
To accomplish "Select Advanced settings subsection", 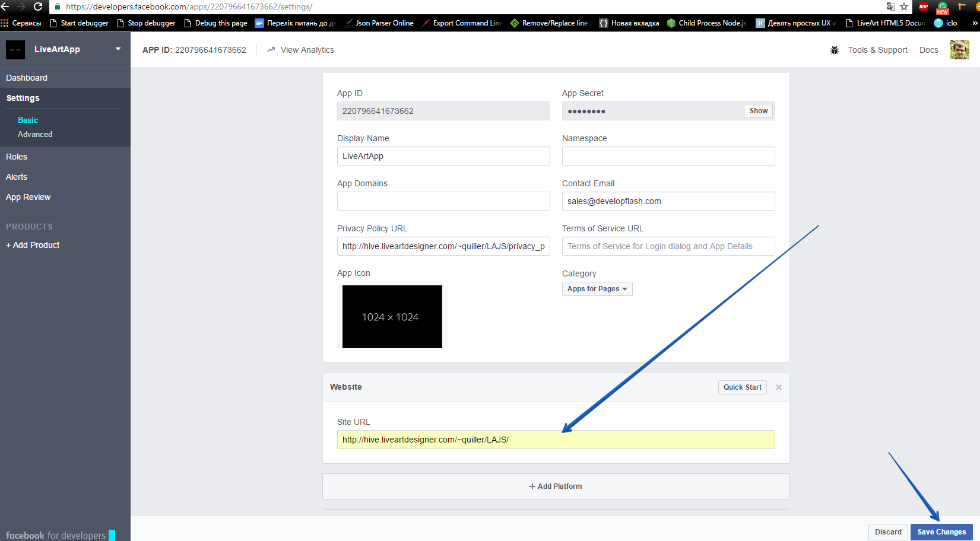I will [x=35, y=134].
